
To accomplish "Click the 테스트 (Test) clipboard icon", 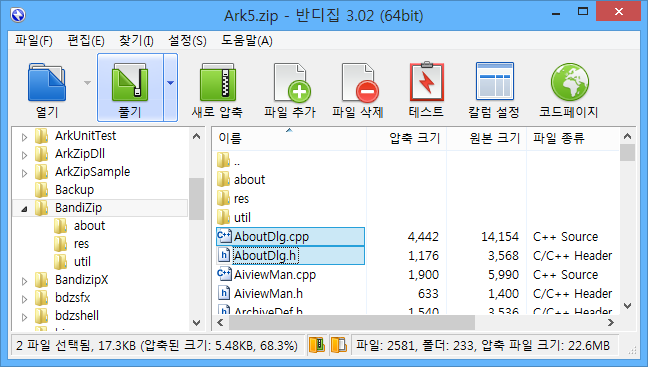I will 426,81.
